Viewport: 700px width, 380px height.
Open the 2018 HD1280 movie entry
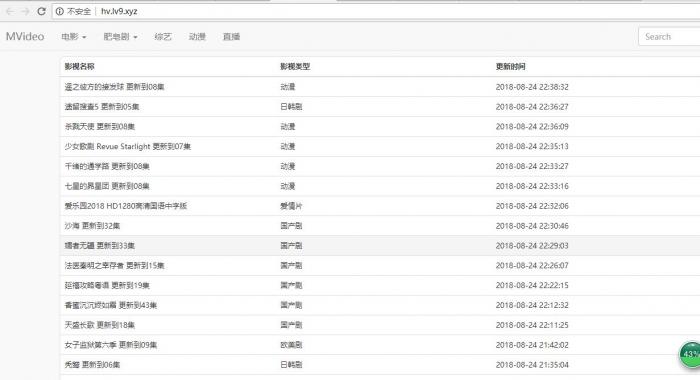pos(125,206)
